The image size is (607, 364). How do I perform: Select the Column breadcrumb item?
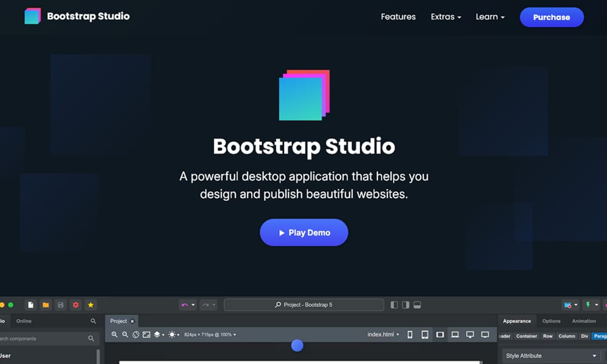coord(567,336)
